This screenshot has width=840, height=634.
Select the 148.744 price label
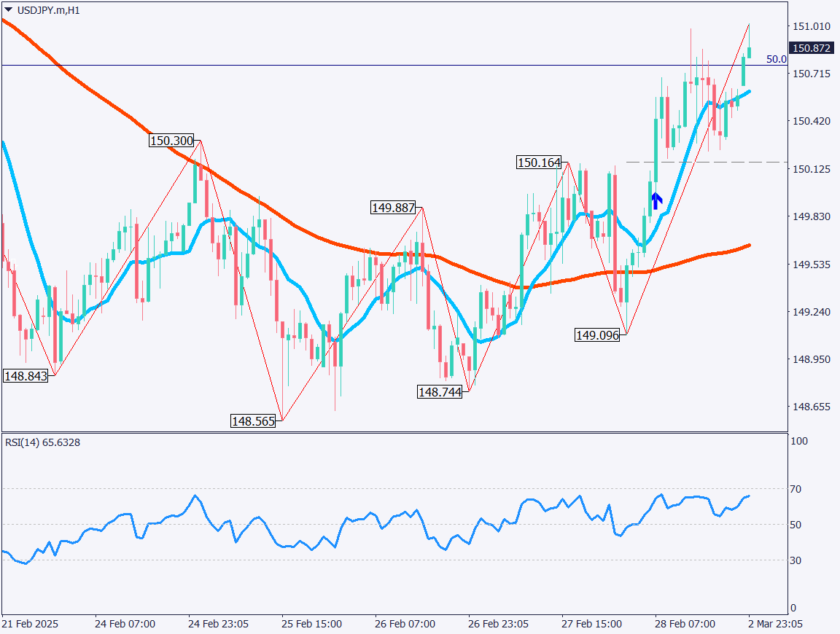[x=439, y=392]
